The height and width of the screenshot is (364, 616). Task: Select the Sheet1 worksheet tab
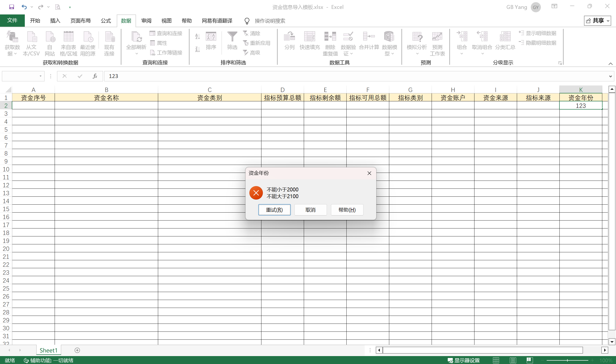tap(49, 350)
